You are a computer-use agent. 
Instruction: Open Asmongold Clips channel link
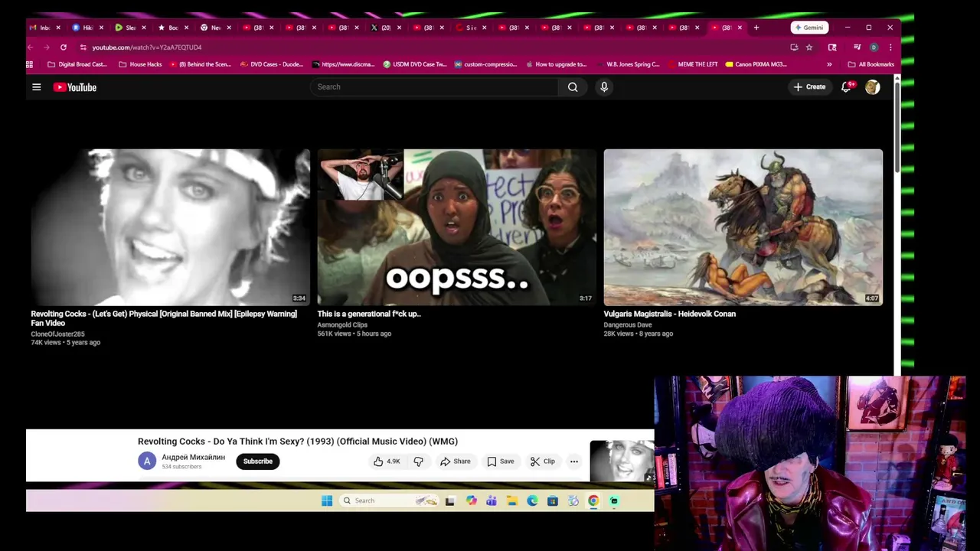tap(342, 324)
